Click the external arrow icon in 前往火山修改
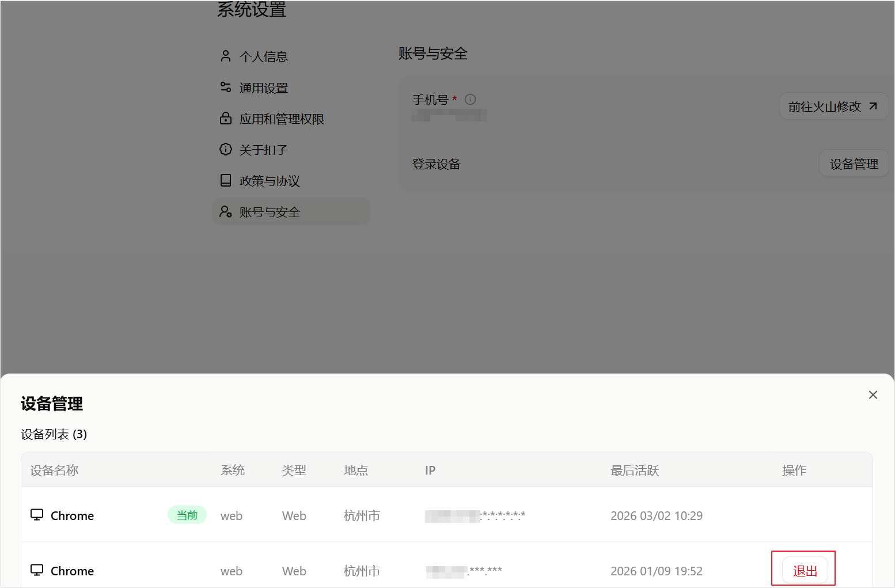Image resolution: width=895 pixels, height=588 pixels. [873, 106]
